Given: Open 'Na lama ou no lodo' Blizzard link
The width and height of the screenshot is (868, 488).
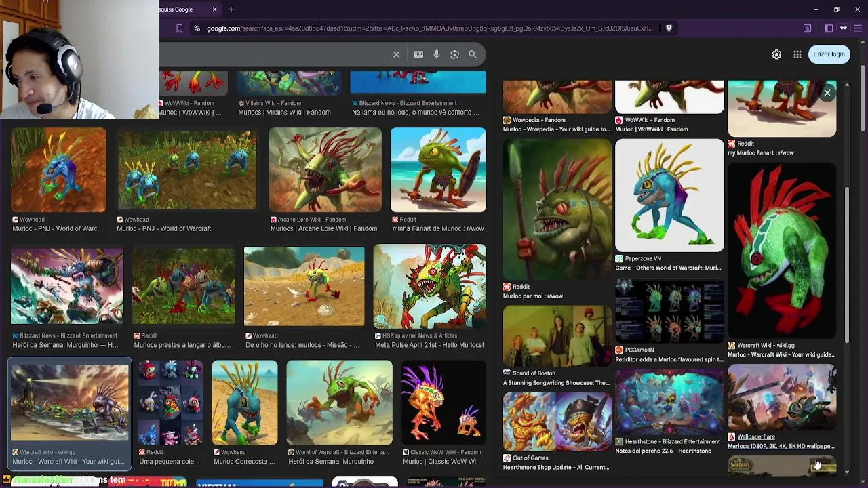Looking at the screenshot, I should pos(415,113).
